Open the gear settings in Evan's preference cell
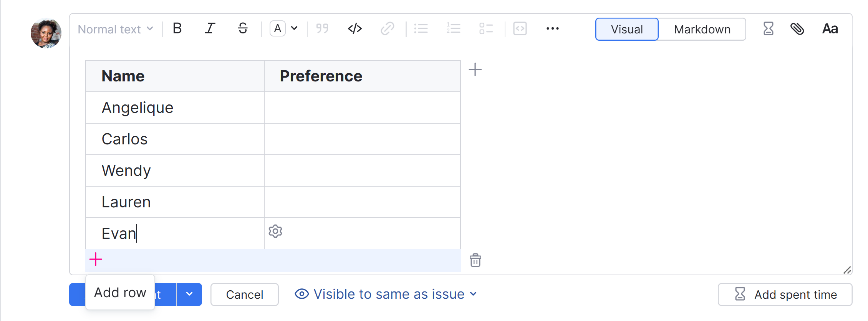The height and width of the screenshot is (321, 868). tap(275, 231)
